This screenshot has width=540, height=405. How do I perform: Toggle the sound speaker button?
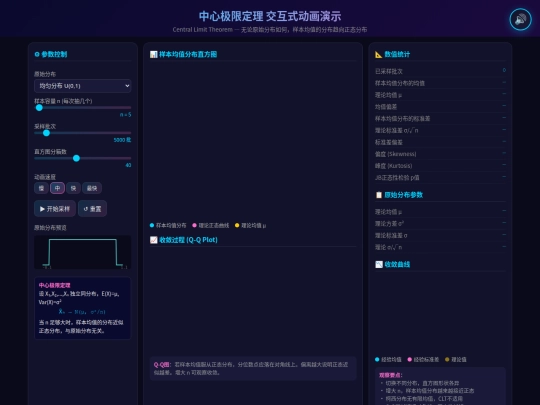pos(520,19)
